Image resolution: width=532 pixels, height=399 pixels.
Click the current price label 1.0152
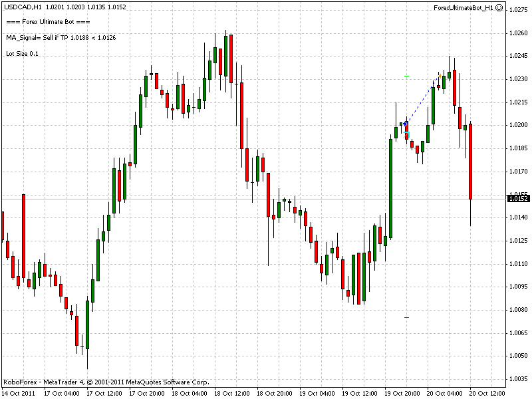tap(519, 198)
